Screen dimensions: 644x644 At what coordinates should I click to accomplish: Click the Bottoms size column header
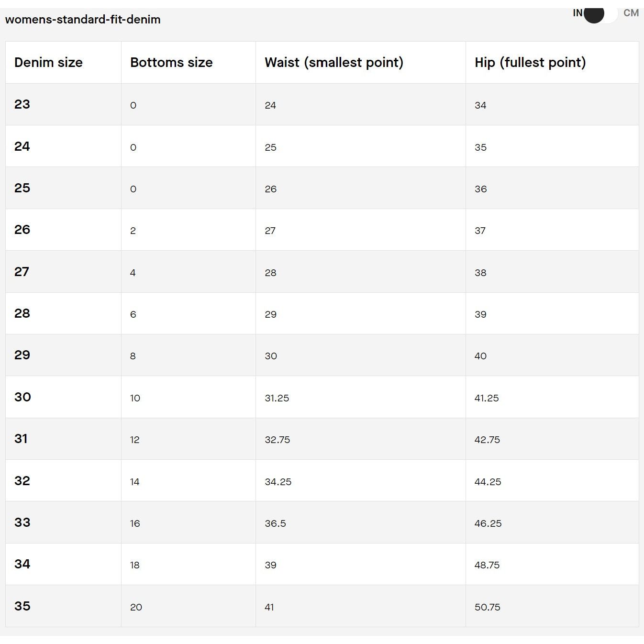[171, 62]
